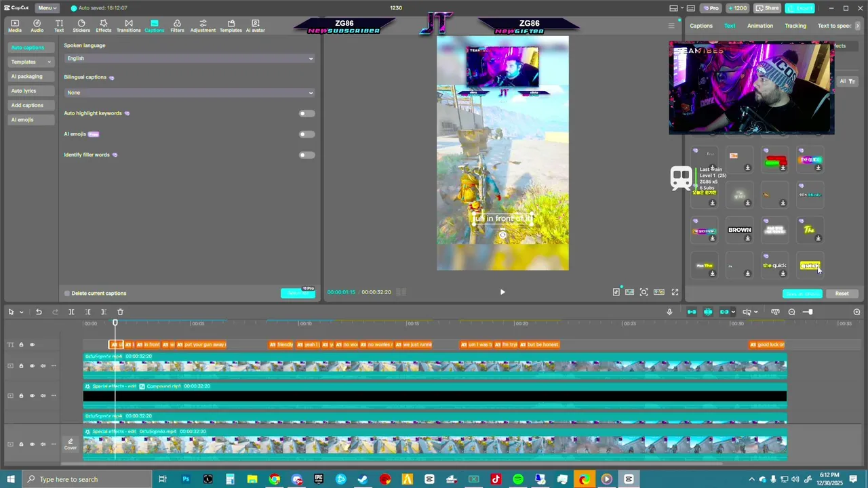Download the BROWN text style preset

click(747, 238)
